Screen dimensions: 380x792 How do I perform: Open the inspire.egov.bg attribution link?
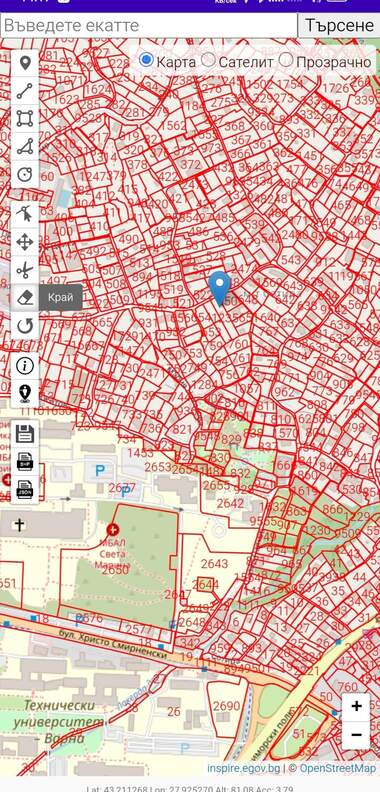[244, 768]
